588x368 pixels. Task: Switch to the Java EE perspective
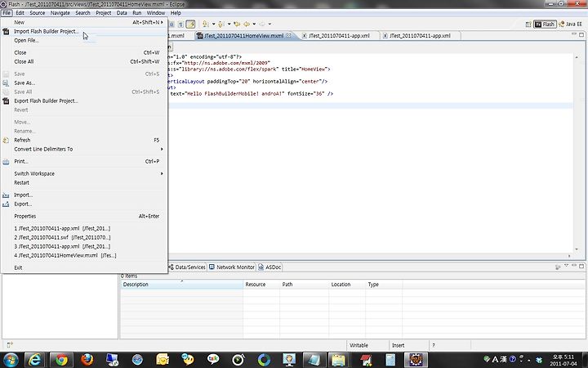click(570, 24)
